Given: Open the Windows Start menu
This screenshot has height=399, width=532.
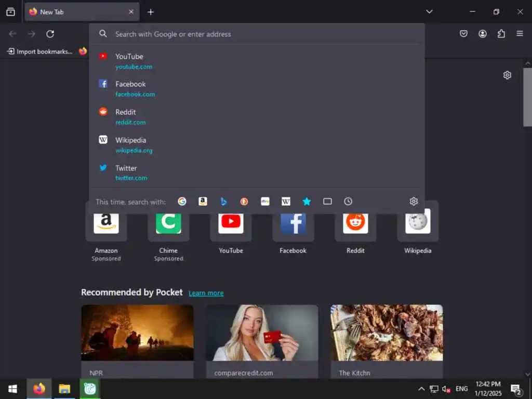Looking at the screenshot, I should click(12, 389).
